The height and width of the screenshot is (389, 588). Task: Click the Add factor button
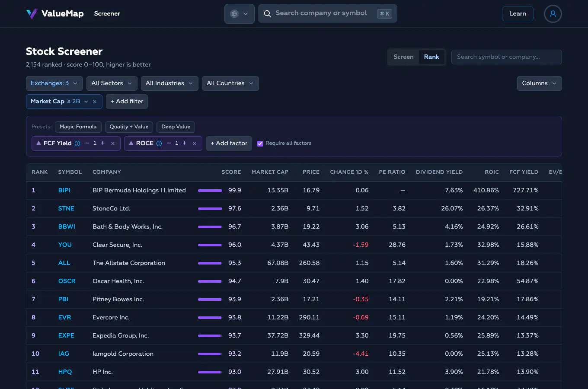[x=229, y=143]
